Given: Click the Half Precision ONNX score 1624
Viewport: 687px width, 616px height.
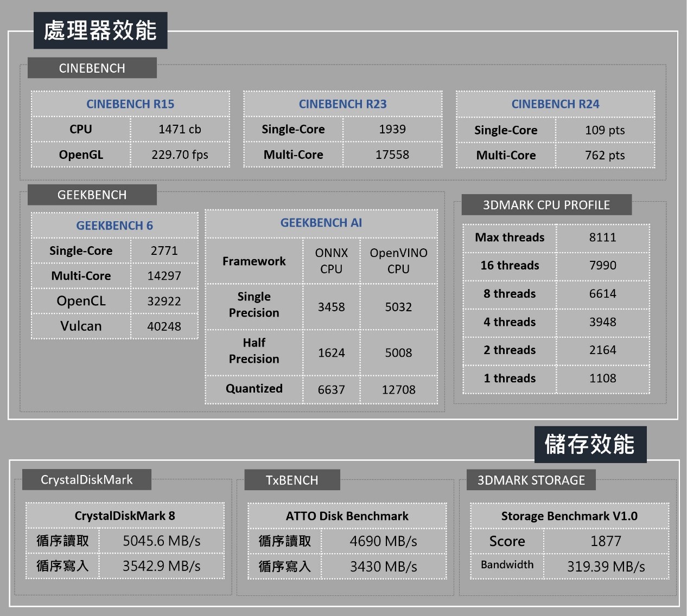Looking at the screenshot, I should coord(332,353).
